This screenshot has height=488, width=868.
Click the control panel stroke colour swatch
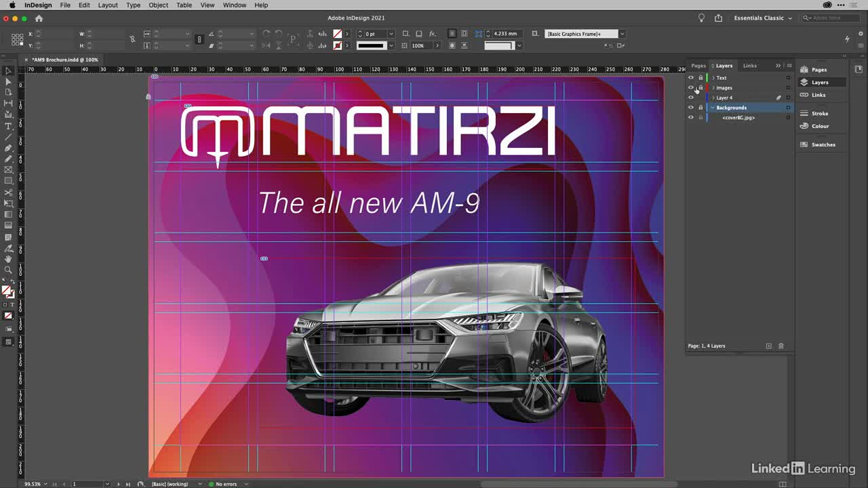(338, 45)
